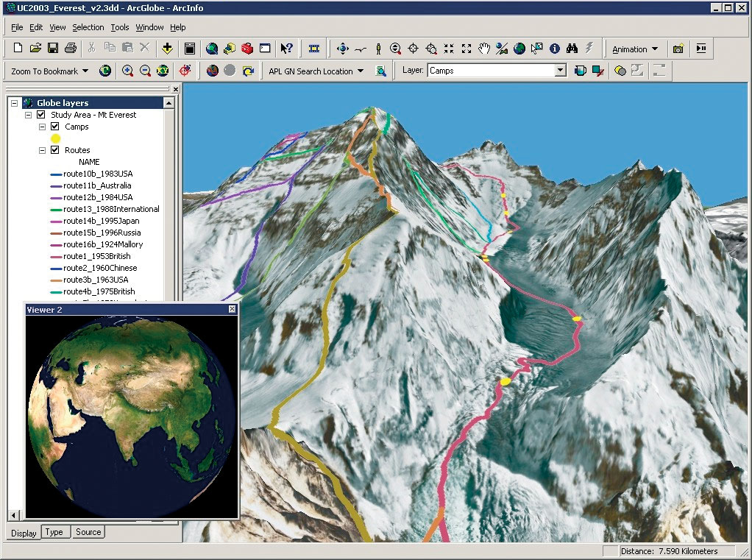Click the animation camera capture icon
Screen dimensions: 752x560
678,49
